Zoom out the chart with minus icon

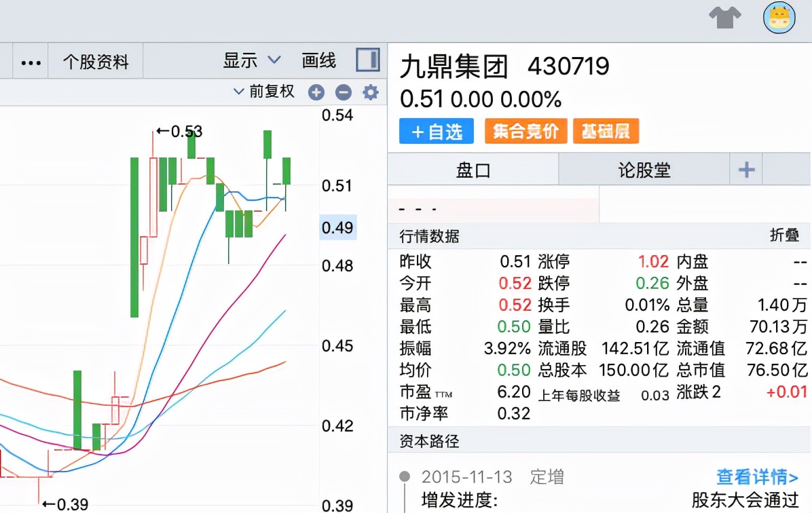(344, 93)
